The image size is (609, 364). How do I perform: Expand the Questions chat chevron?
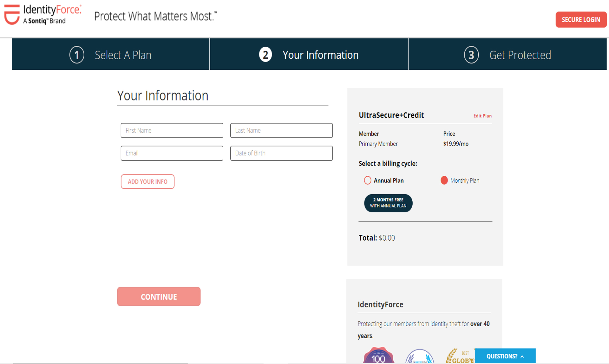coord(522,356)
